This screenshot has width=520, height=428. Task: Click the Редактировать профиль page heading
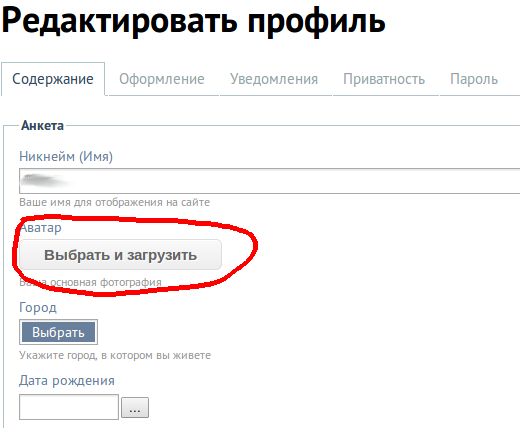(193, 21)
